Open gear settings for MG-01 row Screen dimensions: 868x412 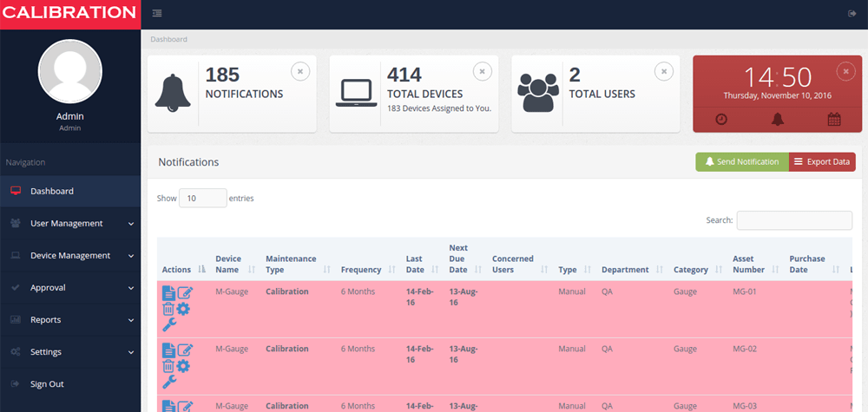(x=183, y=309)
